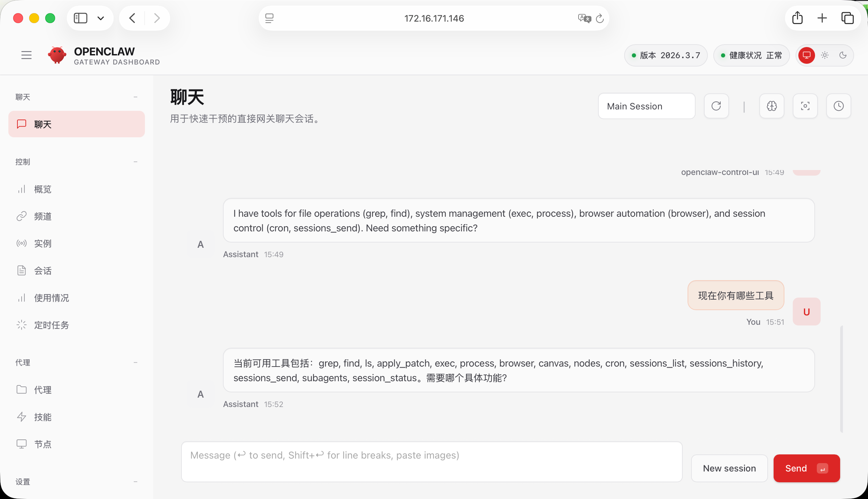Click the clock history icon
This screenshot has height=499, width=868.
[838, 106]
